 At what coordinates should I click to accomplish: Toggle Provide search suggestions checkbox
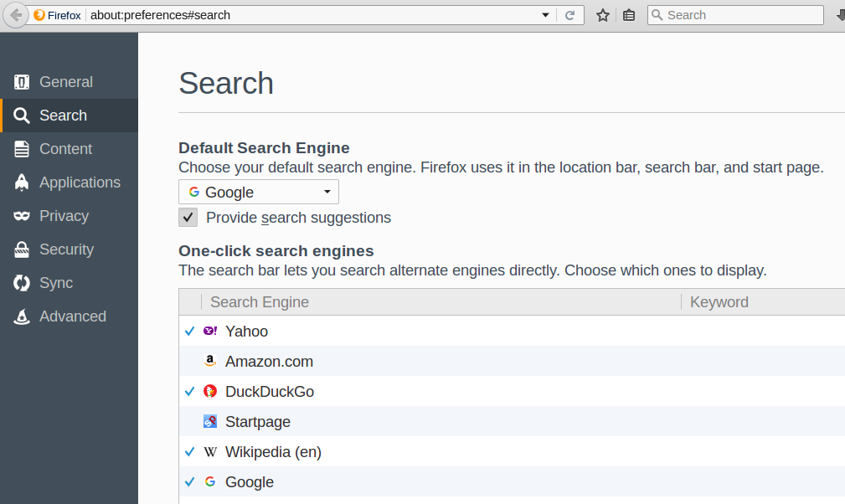click(188, 218)
